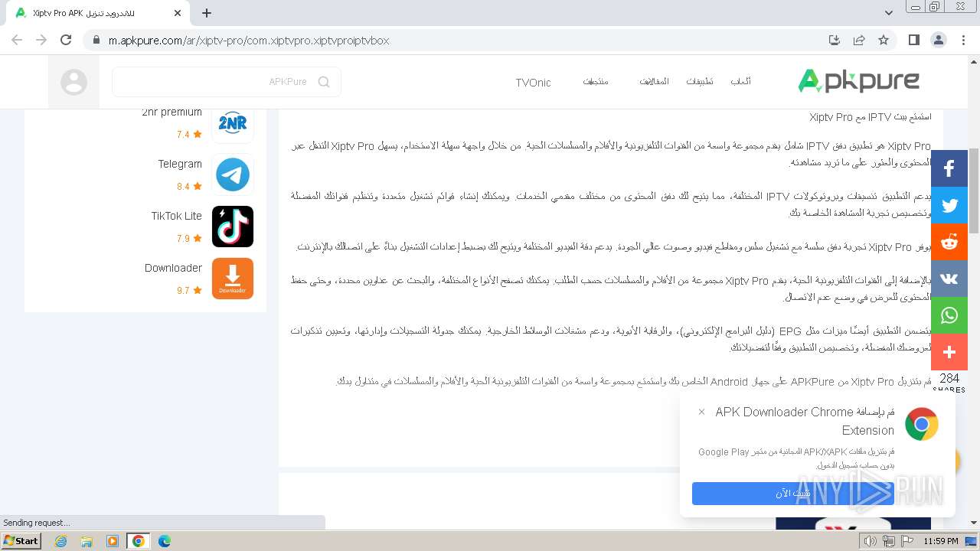Open the TVOnic menu item
Viewport: 980px width, 551px height.
tap(533, 83)
